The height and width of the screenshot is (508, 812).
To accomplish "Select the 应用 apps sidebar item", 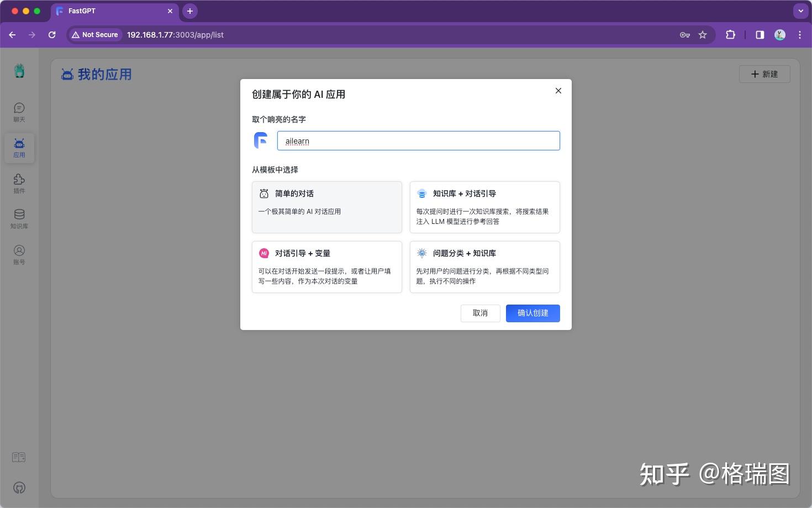I will point(19,148).
